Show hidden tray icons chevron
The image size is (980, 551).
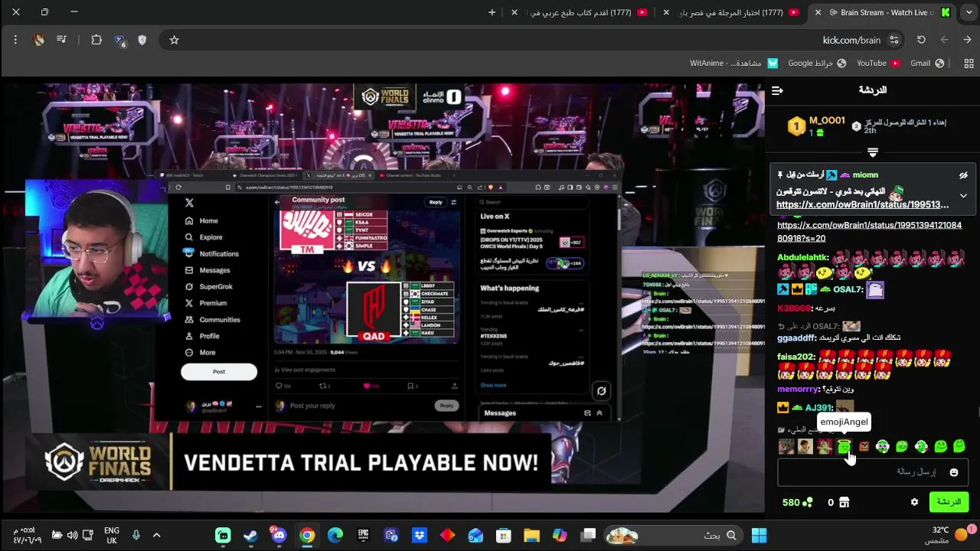point(156,535)
